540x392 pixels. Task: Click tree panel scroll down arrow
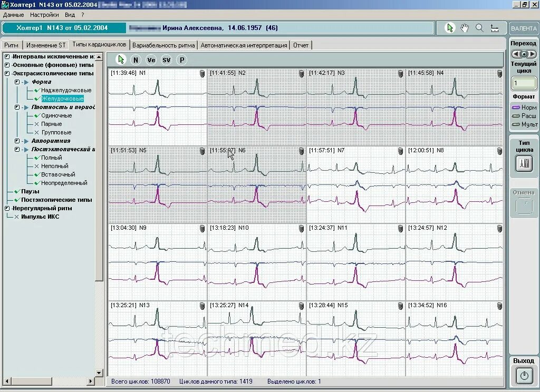click(x=99, y=373)
